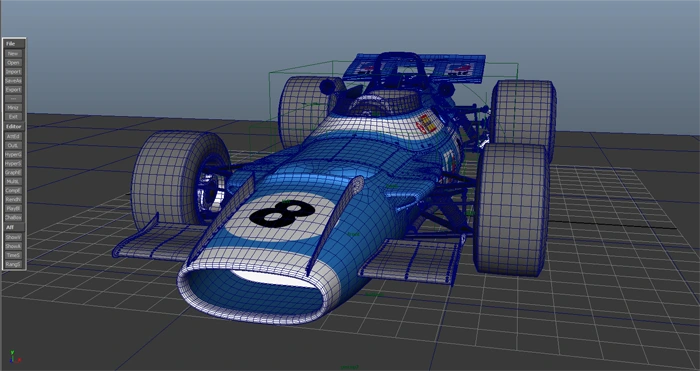700x371 pixels.
Task: Toggle the TimeS time slider button
Action: [x=13, y=255]
